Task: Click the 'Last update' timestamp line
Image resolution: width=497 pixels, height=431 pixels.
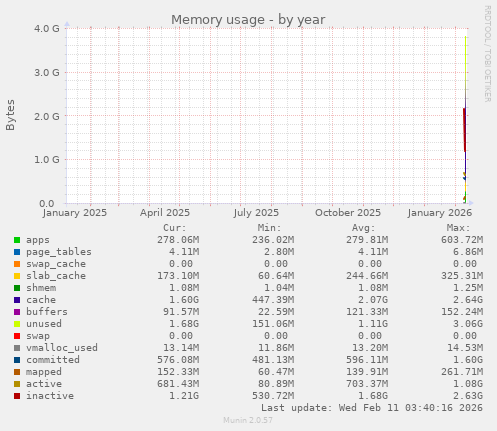Action: click(372, 408)
